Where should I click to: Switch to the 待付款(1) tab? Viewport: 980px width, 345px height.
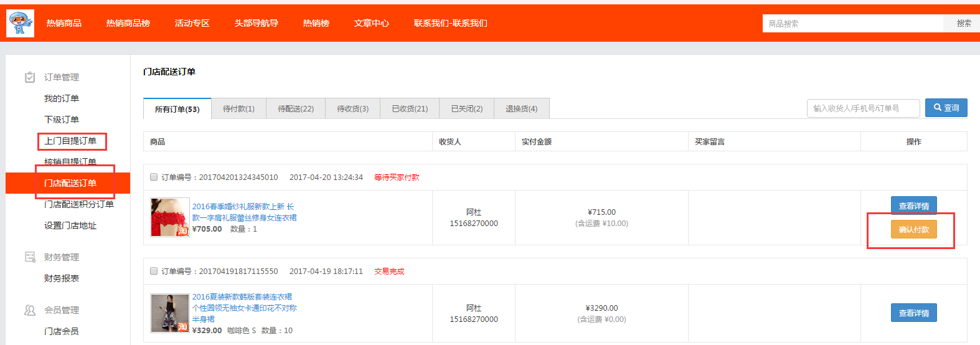(x=238, y=109)
